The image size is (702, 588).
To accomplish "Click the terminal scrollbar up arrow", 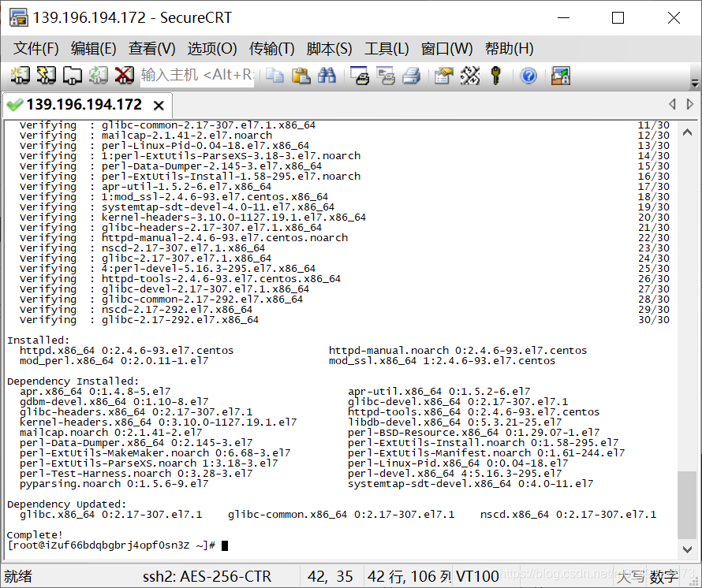I will click(x=687, y=132).
